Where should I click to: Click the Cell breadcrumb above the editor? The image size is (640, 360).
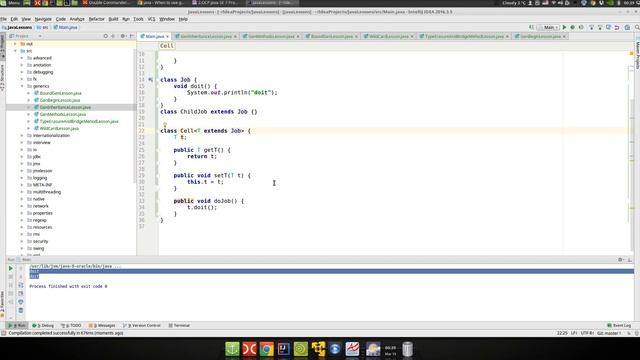click(167, 46)
